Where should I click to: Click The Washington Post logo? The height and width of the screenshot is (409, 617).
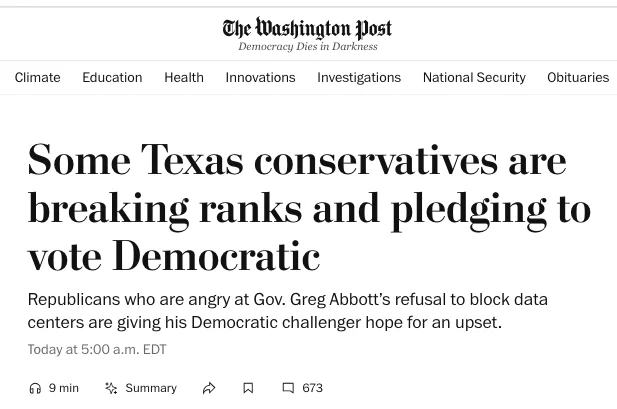[x=307, y=28]
